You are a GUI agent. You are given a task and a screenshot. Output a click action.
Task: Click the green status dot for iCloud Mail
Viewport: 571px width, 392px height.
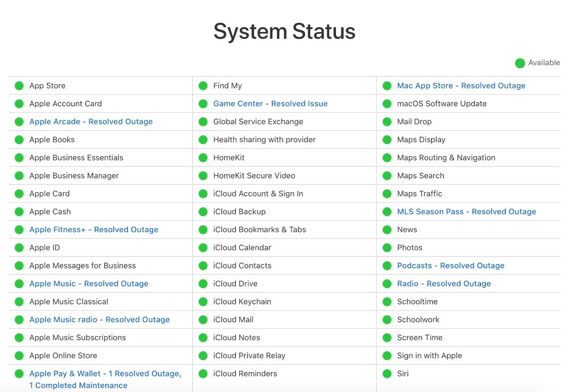203,320
